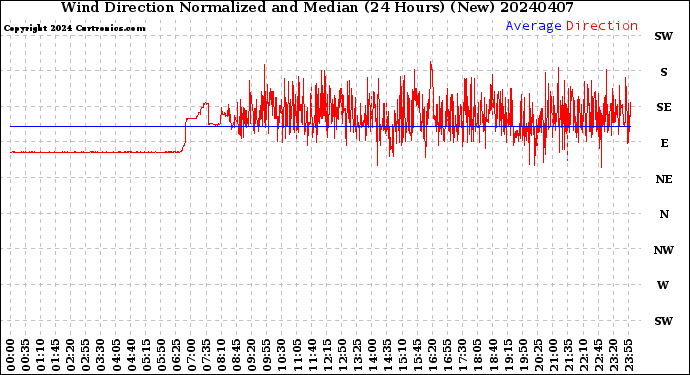The image size is (690, 375).
Task: Click the 'N' direction axis label
Action: pos(664,214)
